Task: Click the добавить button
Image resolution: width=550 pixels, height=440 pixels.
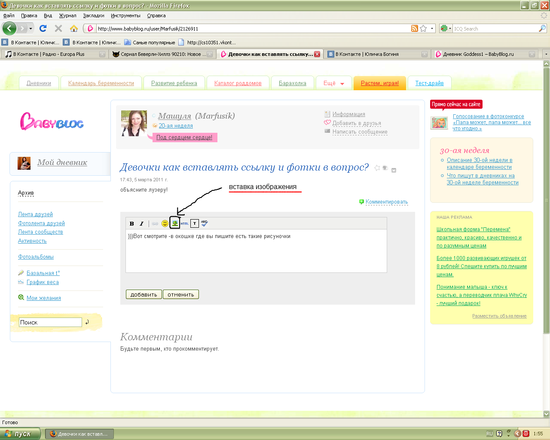Action: [143, 294]
